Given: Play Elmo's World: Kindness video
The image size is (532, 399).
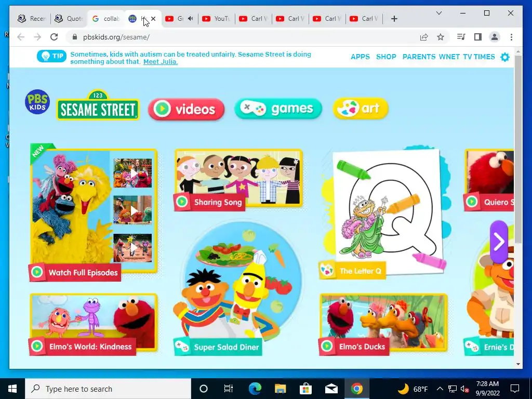Looking at the screenshot, I should pyautogui.click(x=94, y=324).
